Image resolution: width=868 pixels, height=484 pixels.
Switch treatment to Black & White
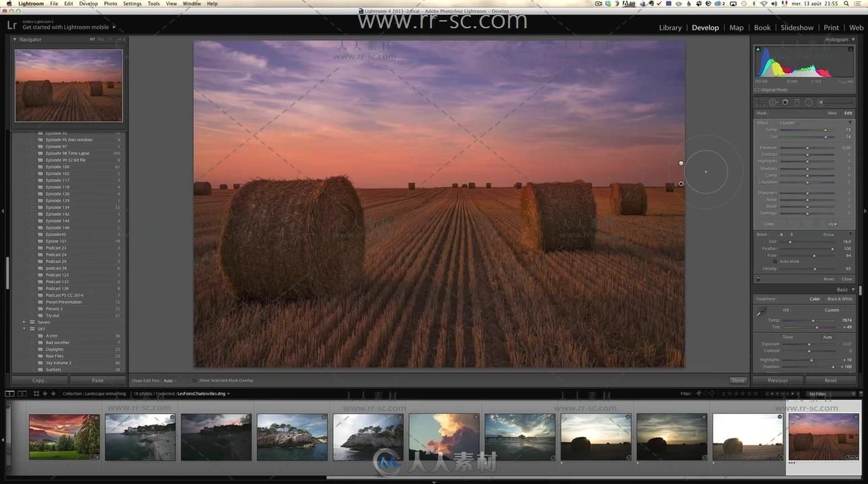click(839, 299)
